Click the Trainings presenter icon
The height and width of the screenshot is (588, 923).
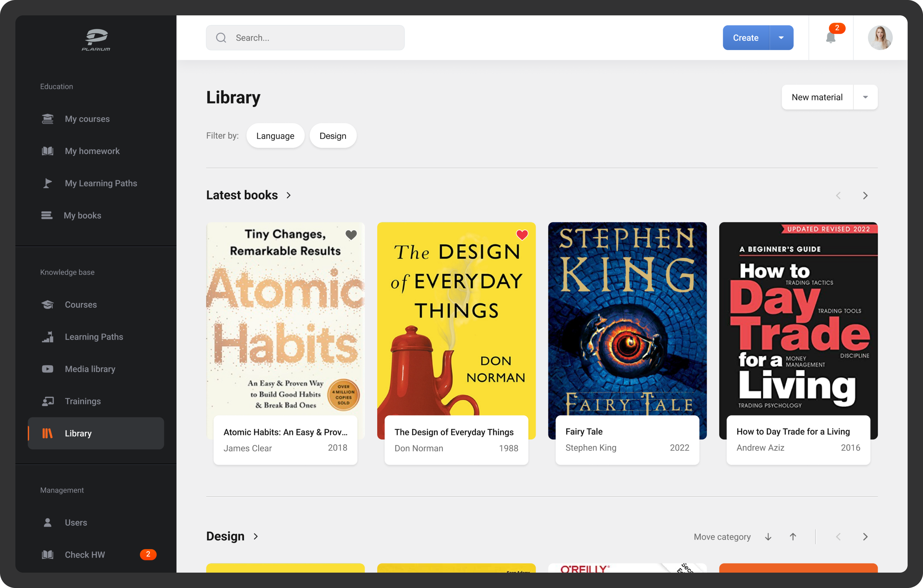(47, 401)
